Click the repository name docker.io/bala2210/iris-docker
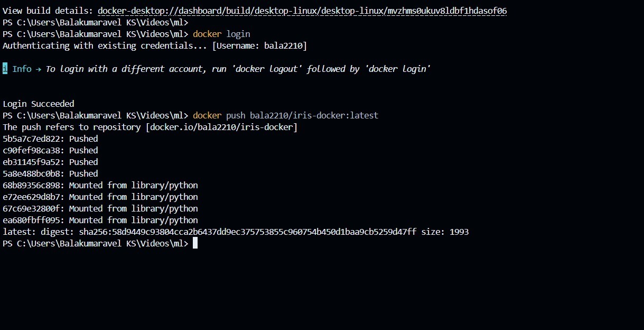The height and width of the screenshot is (330, 644). click(222, 127)
